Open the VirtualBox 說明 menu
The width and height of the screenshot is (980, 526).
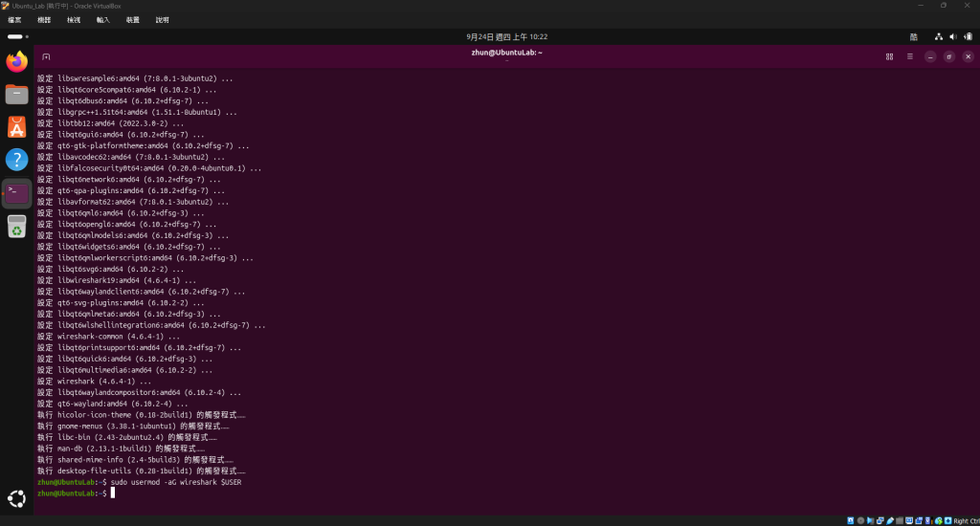click(163, 20)
